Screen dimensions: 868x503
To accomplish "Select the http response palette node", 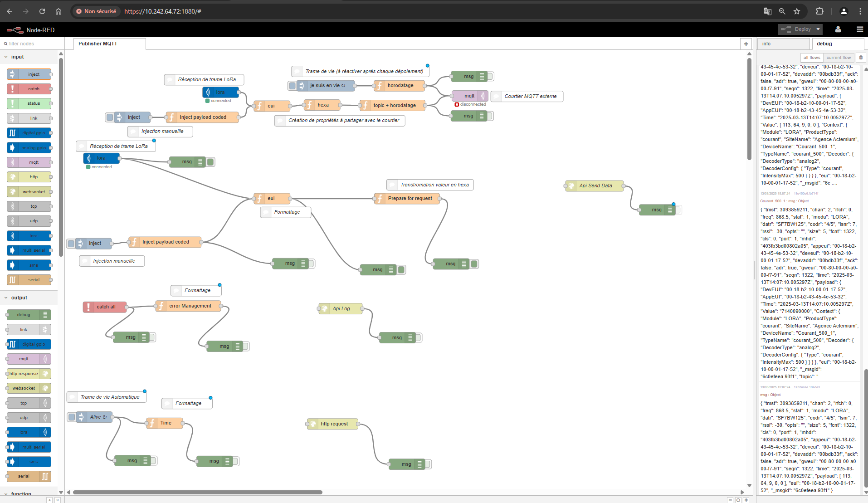I will [x=29, y=374].
